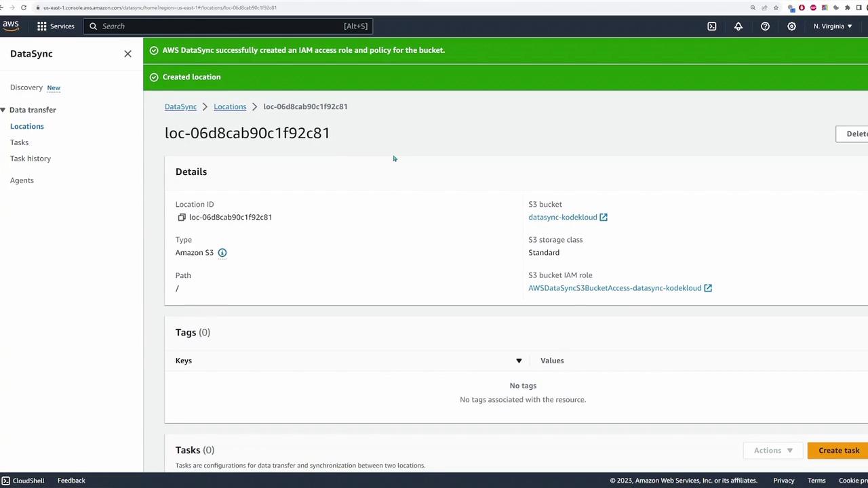Go back with the browser back arrow
Viewport: 868px width, 488px height.
coord(2,7)
